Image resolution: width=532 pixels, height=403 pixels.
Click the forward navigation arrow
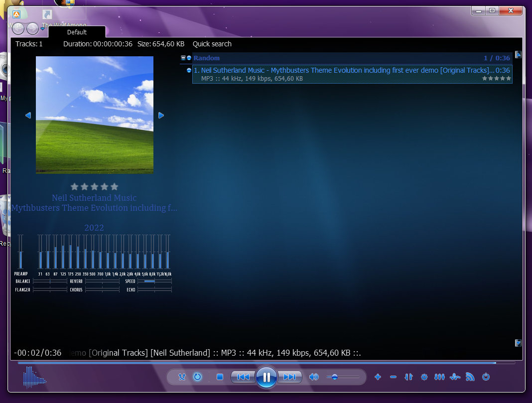point(32,28)
